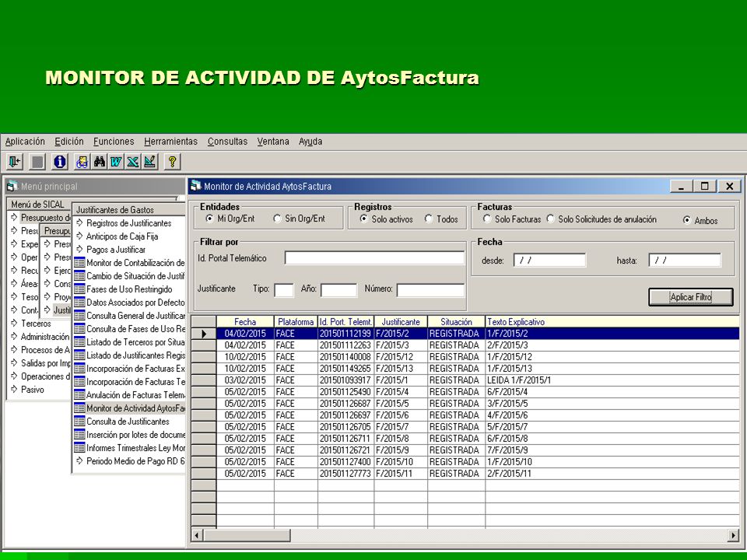Click the Cambio de Situación form icon
This screenshot has width=747, height=560.
(79, 275)
